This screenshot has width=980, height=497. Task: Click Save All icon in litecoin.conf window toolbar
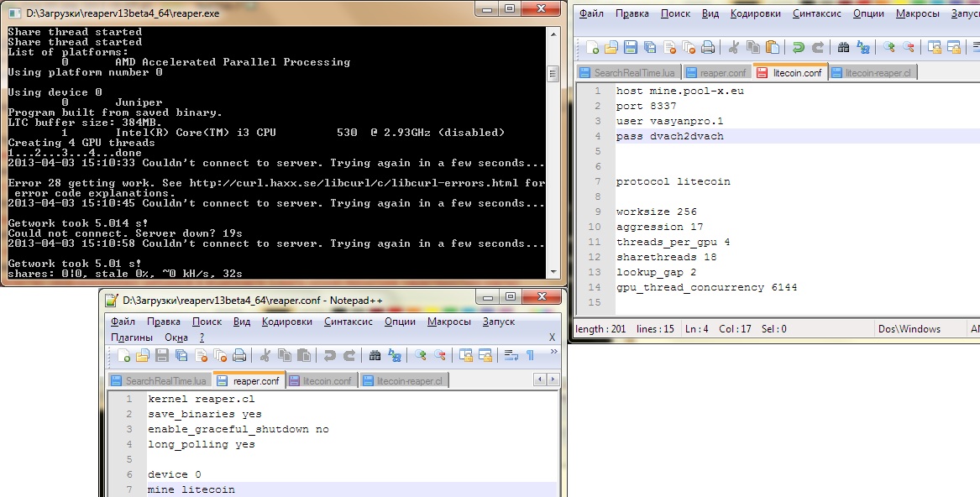650,47
